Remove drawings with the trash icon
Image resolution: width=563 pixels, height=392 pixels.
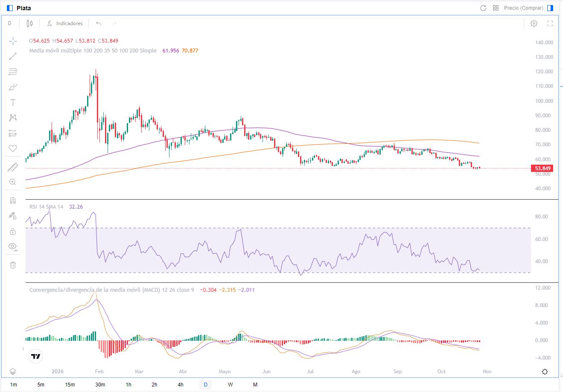coord(13,265)
